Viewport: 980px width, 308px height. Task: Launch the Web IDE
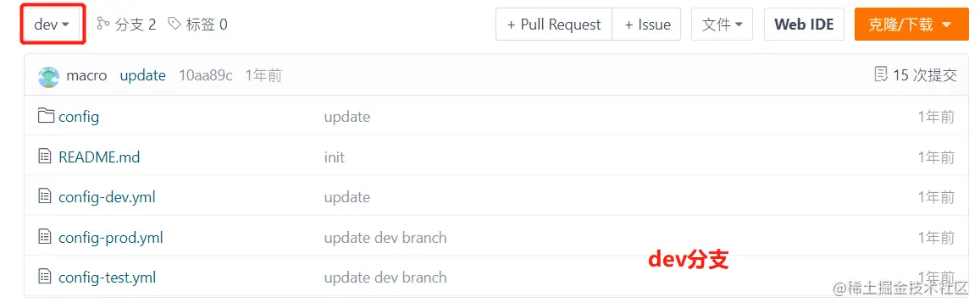(804, 25)
